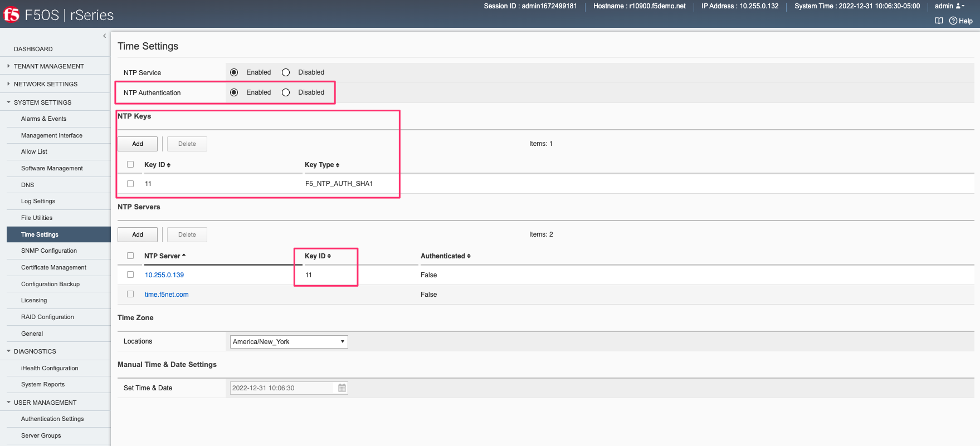This screenshot has height=446, width=980.
Task: Click the F5 logo icon
Action: 11,14
